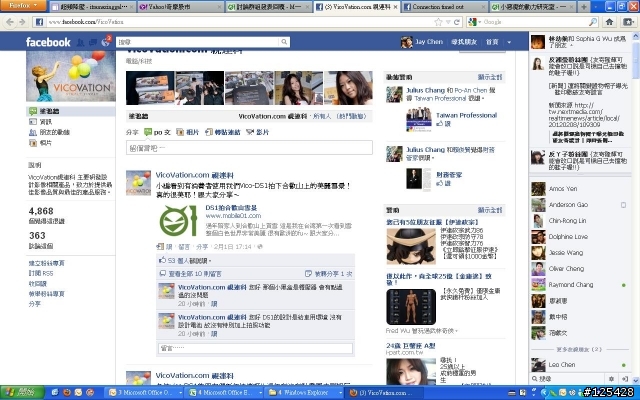
Task: Open the 4,868 likes count
Action: coord(41,211)
